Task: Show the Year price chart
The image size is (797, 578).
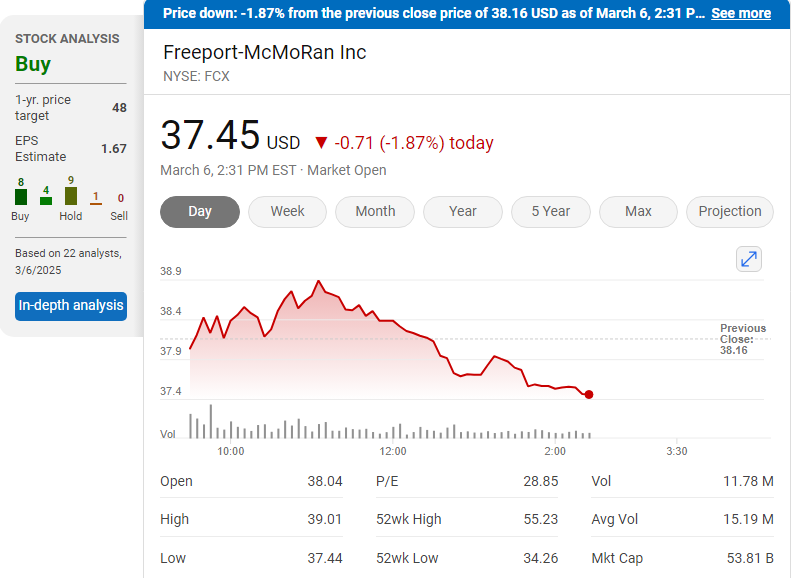Action: tap(463, 211)
